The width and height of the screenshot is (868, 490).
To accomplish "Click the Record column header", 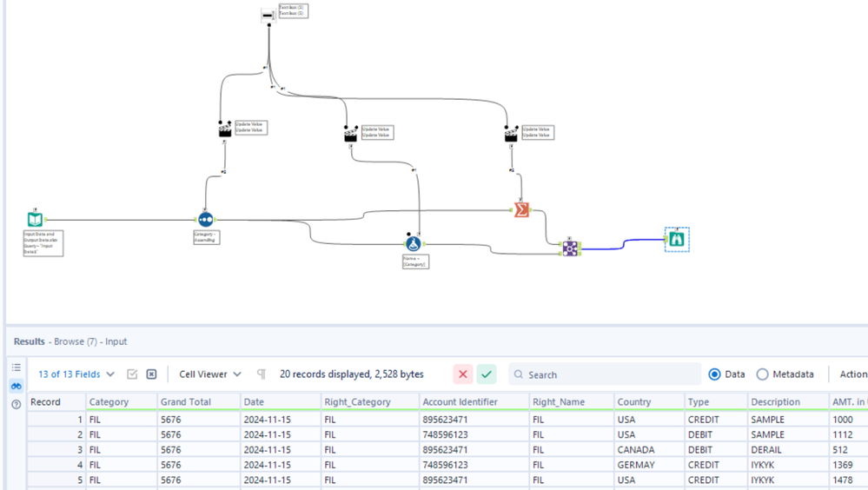I will coord(56,402).
